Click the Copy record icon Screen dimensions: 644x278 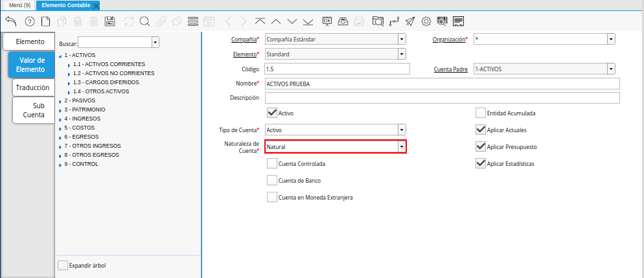62,21
